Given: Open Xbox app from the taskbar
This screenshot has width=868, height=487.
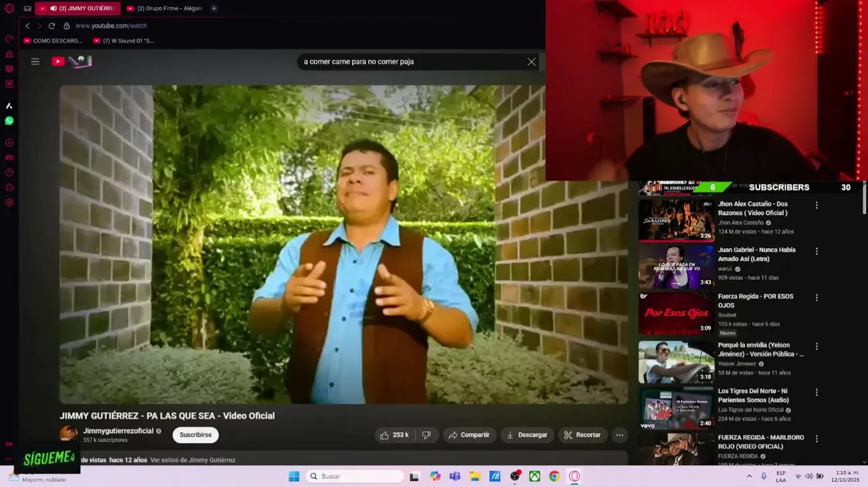Looking at the screenshot, I should coord(534,476).
